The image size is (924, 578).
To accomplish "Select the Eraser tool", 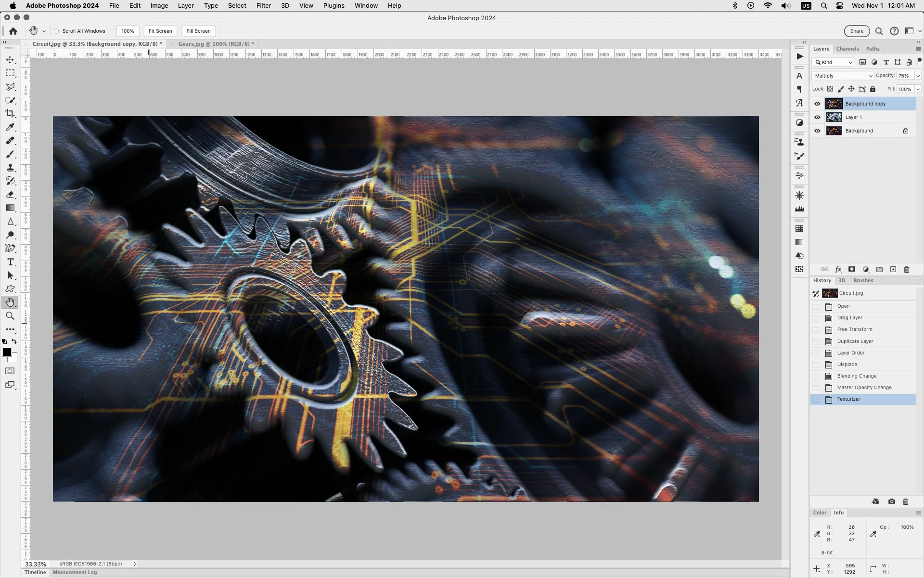I will point(10,195).
